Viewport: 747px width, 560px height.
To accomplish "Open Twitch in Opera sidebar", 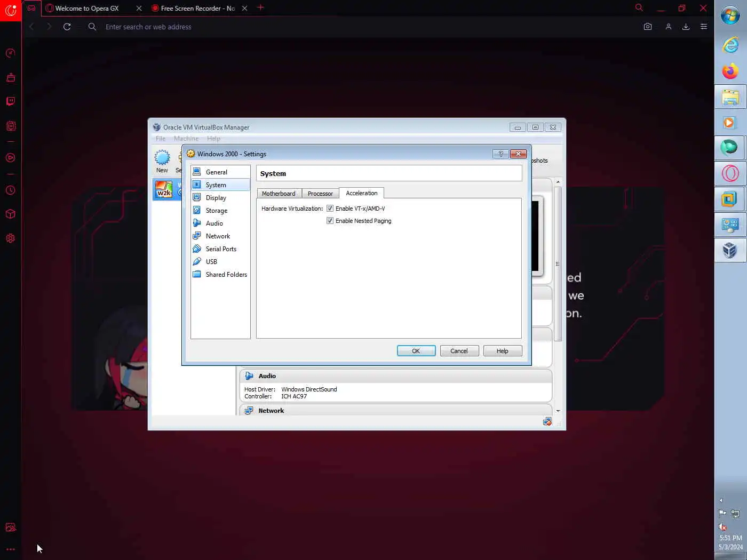I will [x=11, y=101].
